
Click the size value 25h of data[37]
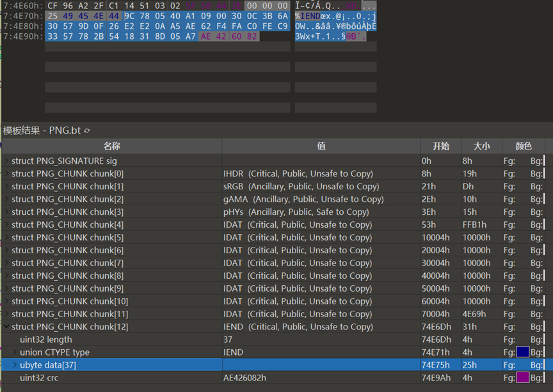[469, 365]
